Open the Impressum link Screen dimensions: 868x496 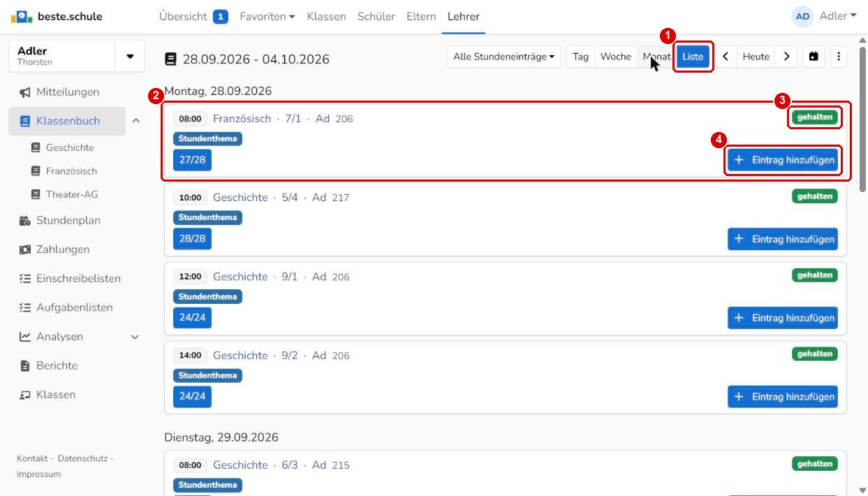pyautogui.click(x=39, y=474)
